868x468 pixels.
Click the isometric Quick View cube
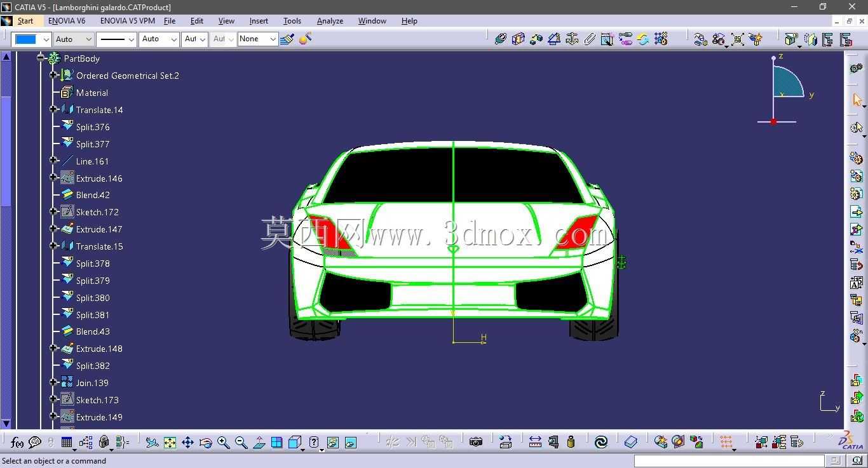294,443
